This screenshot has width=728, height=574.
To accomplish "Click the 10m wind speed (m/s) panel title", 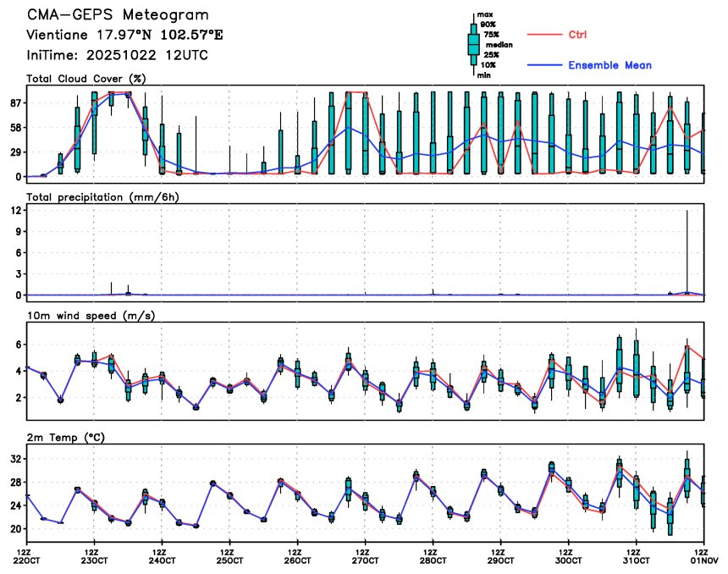I will 91,316.
